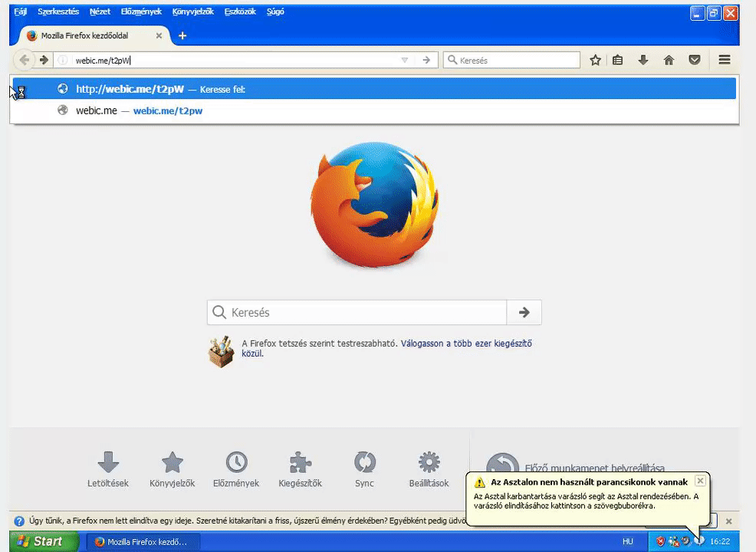Minimize the Firefox window
756x552 pixels.
tap(697, 13)
